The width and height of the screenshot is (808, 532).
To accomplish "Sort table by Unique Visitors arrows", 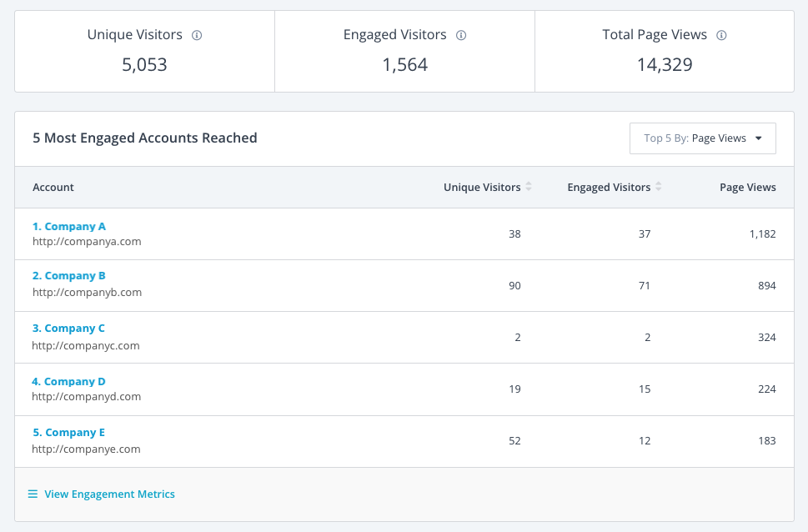I will click(x=528, y=187).
